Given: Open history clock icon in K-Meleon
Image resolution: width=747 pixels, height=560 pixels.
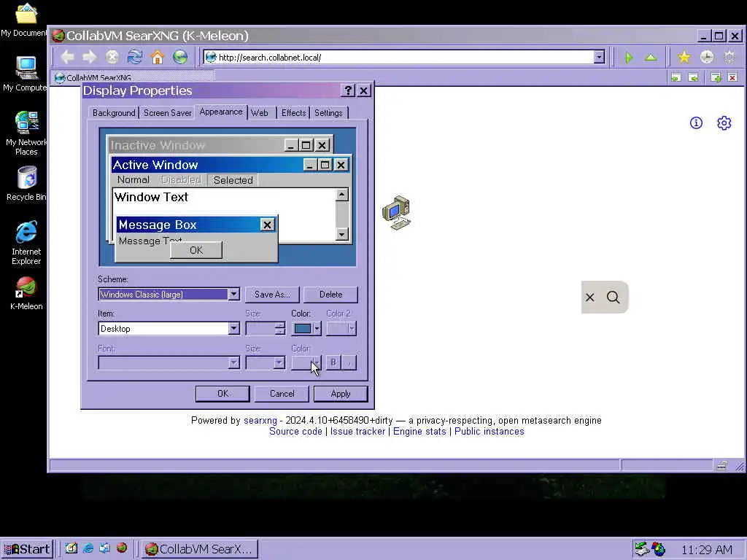Looking at the screenshot, I should tap(706, 58).
